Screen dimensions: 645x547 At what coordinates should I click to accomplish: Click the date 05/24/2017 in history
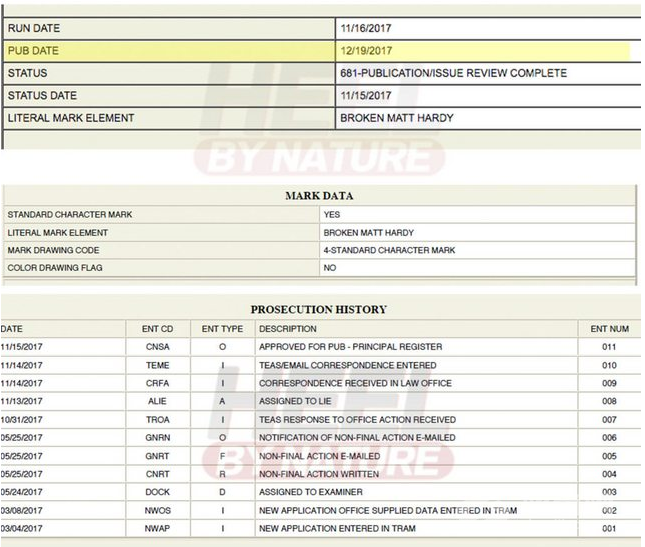click(21, 492)
